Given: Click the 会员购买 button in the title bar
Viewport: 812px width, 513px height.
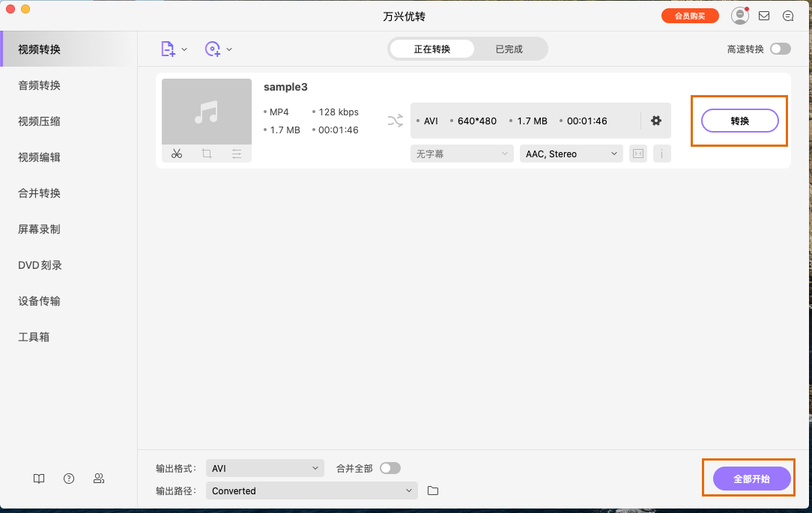Looking at the screenshot, I should pos(690,15).
